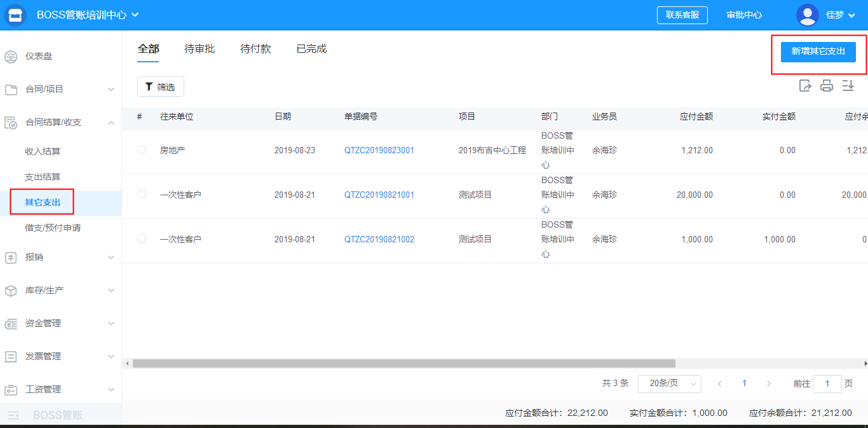Screen dimensions: 868x428
Task: Open 支出结算 in the sidebar
Action: click(x=43, y=177)
